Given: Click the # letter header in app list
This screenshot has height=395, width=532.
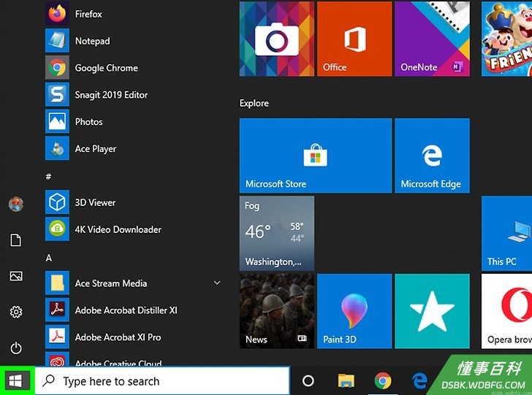Looking at the screenshot, I should [x=48, y=176].
